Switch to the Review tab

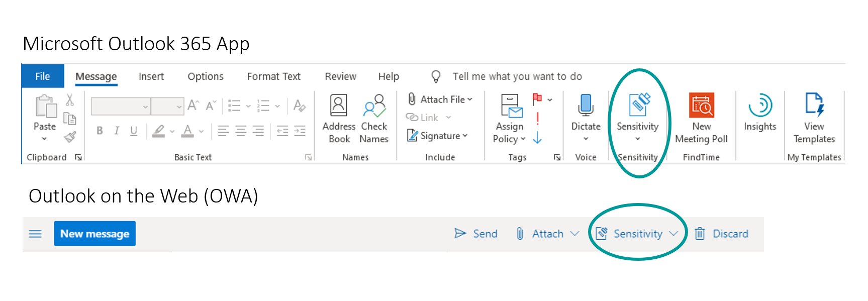[x=340, y=76]
